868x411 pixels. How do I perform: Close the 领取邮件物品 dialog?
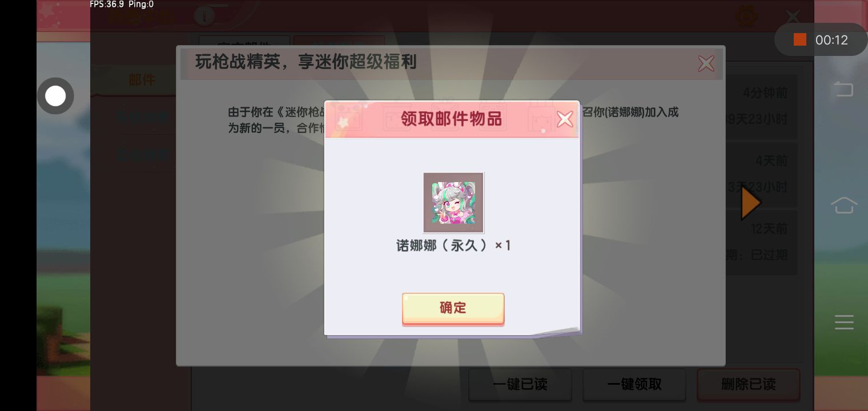565,119
